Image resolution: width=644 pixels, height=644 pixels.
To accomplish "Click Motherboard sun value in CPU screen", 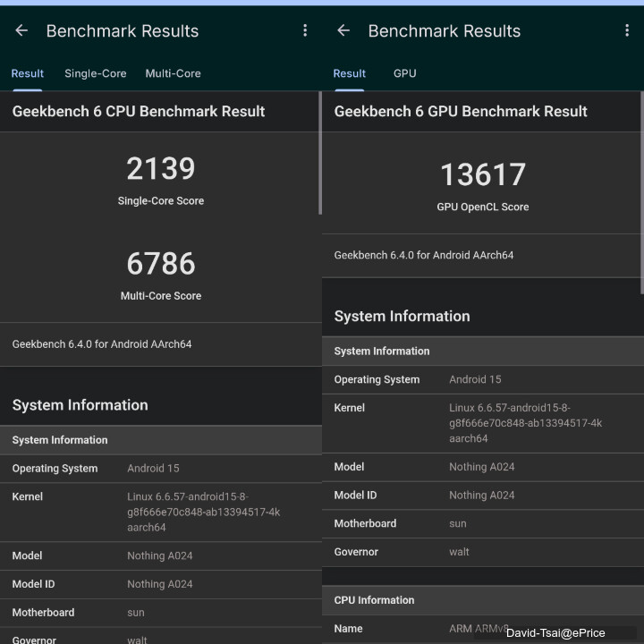I will pyautogui.click(x=136, y=613).
